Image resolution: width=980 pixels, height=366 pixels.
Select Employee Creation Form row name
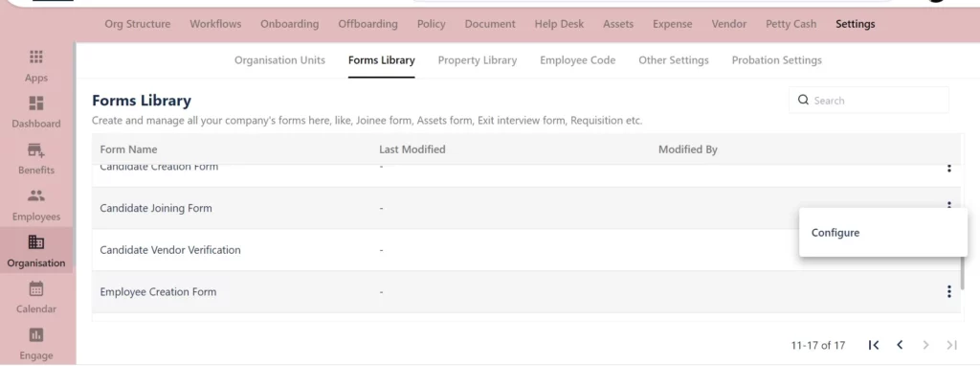pos(158,291)
